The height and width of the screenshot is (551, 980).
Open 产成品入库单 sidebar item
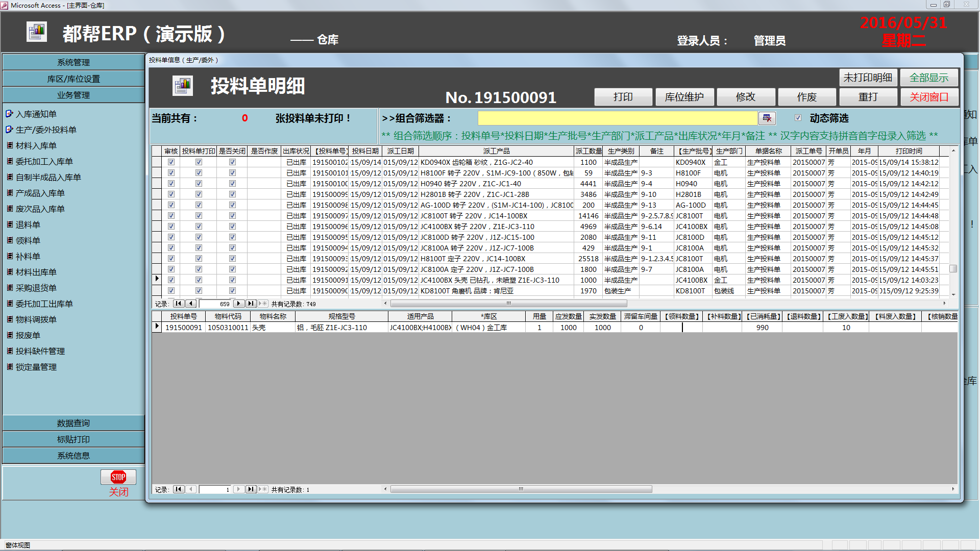tap(40, 193)
